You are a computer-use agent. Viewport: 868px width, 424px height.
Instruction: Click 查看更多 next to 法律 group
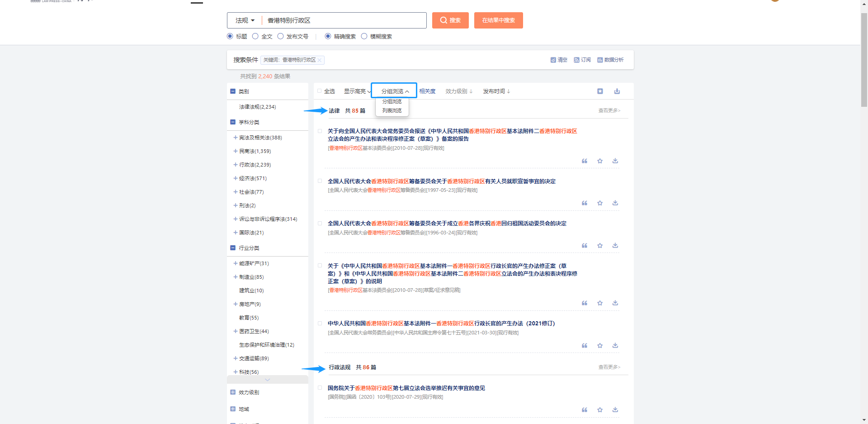coord(609,110)
